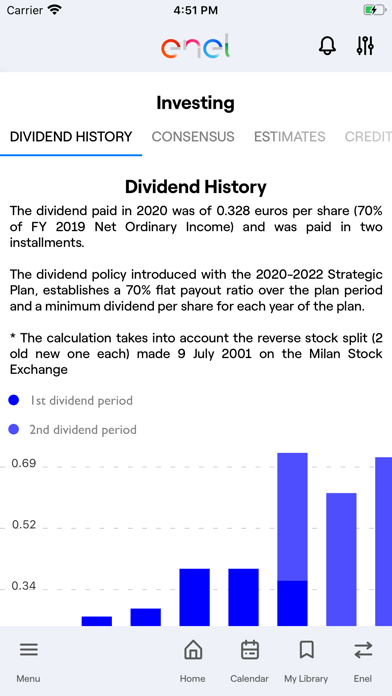Tap the '2nd dividend period' legend label
This screenshot has height=696, width=392.
[x=83, y=430]
